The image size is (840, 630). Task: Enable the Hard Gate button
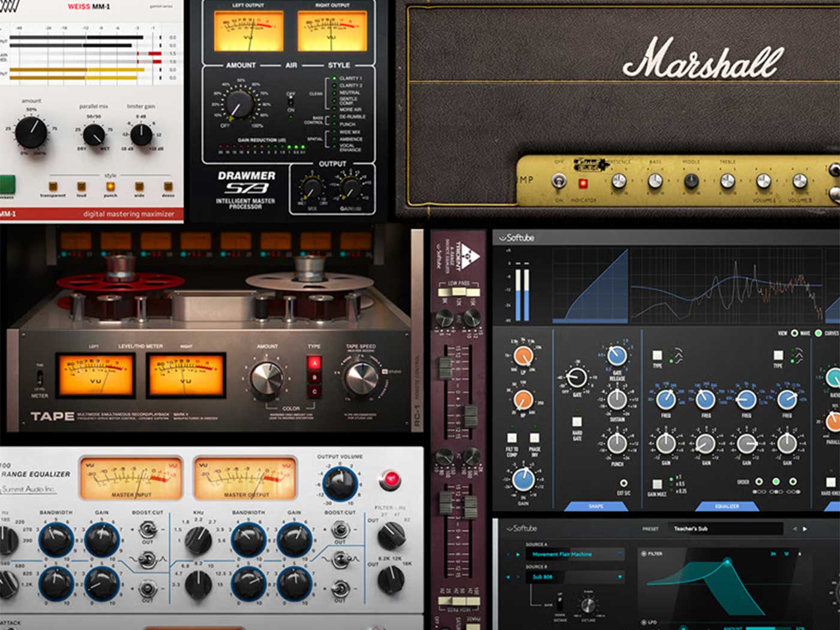point(577,421)
